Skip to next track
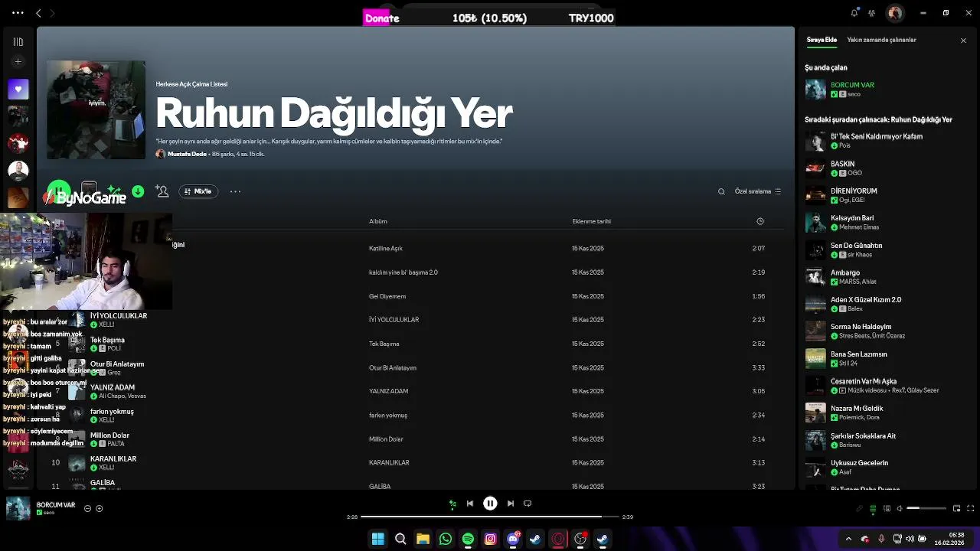This screenshot has width=980, height=551. (510, 504)
